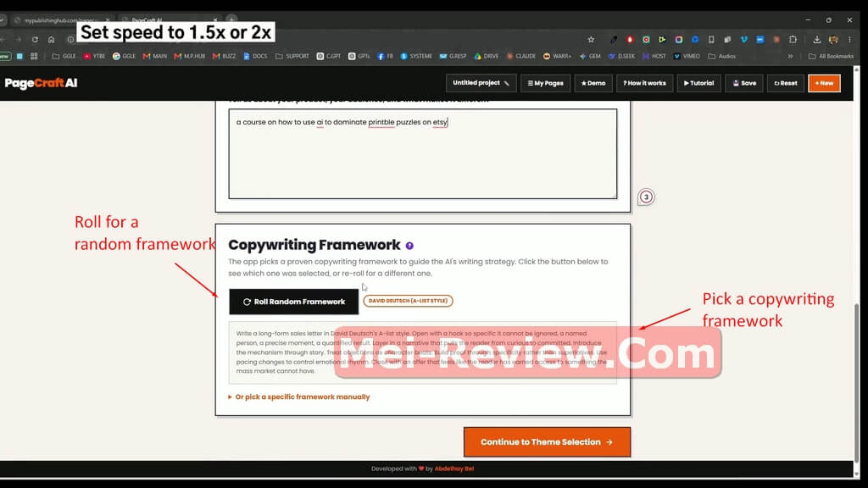Switch to the PageCraft AI browser tab
The height and width of the screenshot is (488, 868).
coord(169,20)
